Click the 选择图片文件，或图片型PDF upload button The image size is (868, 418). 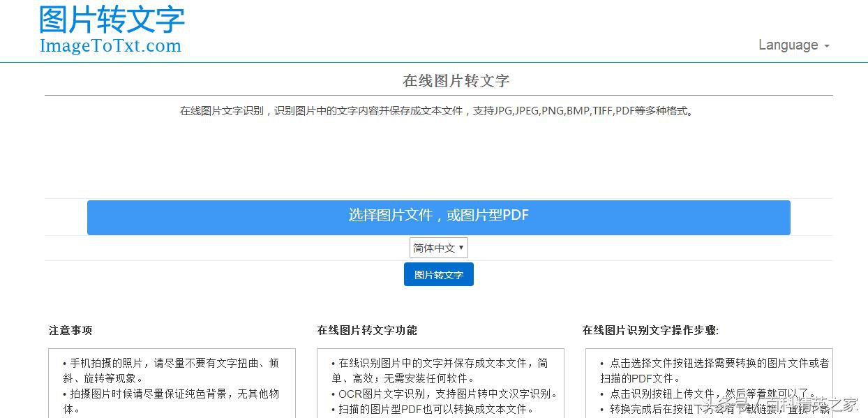pos(438,217)
